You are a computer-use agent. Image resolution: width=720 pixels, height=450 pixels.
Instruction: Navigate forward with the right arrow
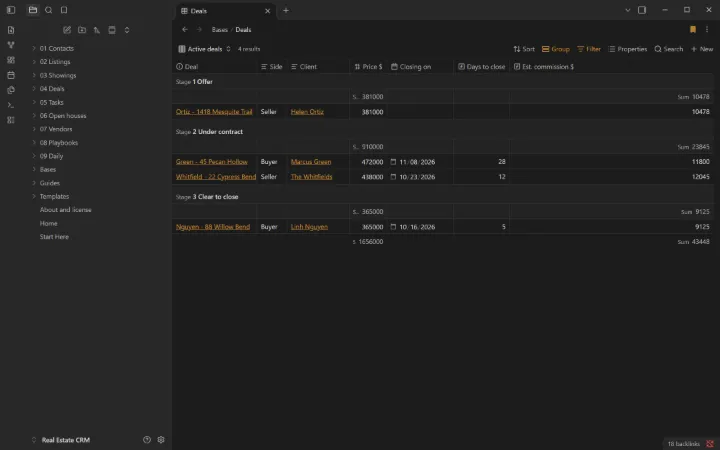click(199, 29)
